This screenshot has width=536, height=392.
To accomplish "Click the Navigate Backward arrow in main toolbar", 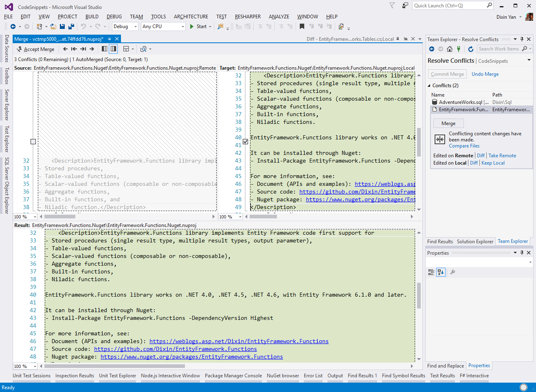I will (13, 26).
